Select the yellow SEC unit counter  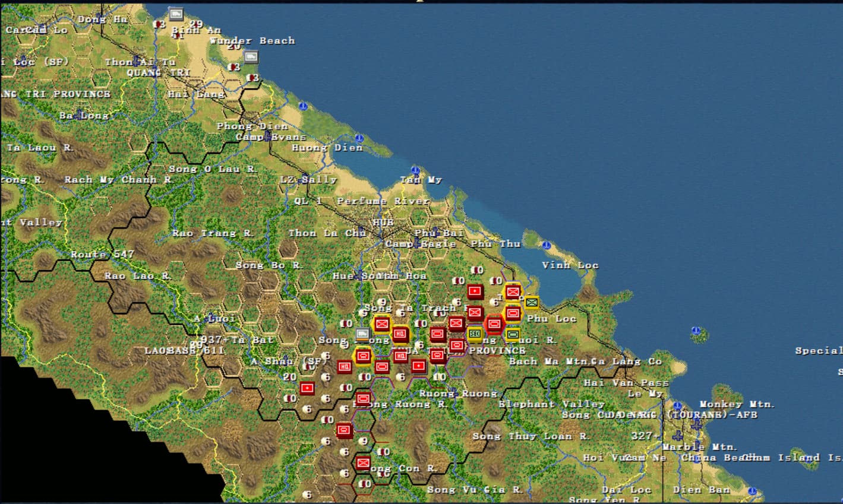coord(475,334)
